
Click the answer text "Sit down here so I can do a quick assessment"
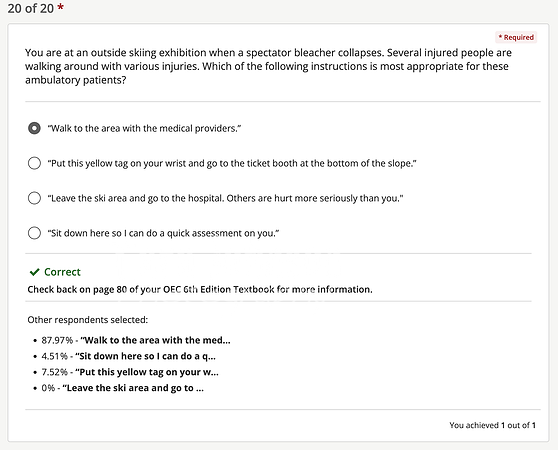coord(163,233)
